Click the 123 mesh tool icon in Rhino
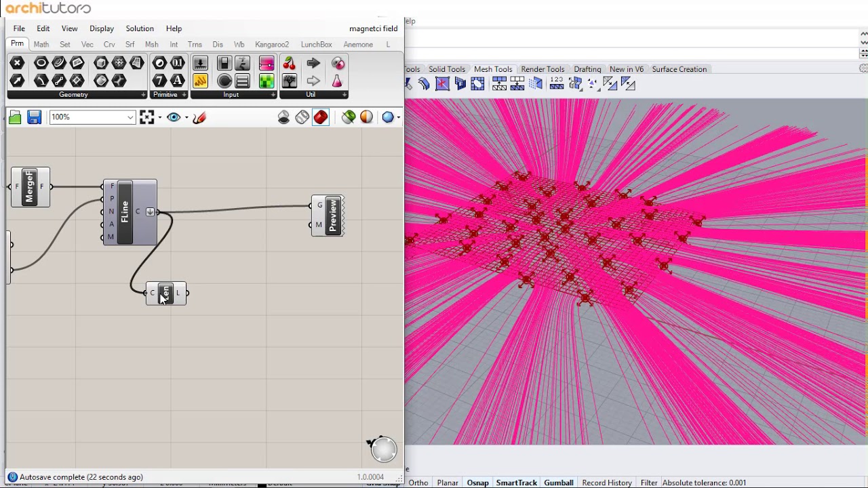This screenshot has width=868, height=488. 557,83
